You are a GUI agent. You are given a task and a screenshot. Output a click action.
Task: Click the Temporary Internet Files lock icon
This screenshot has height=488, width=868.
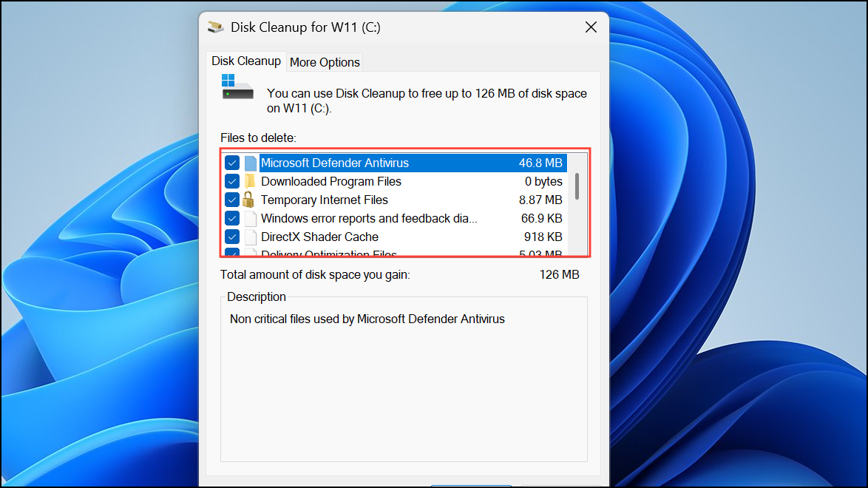coord(248,200)
